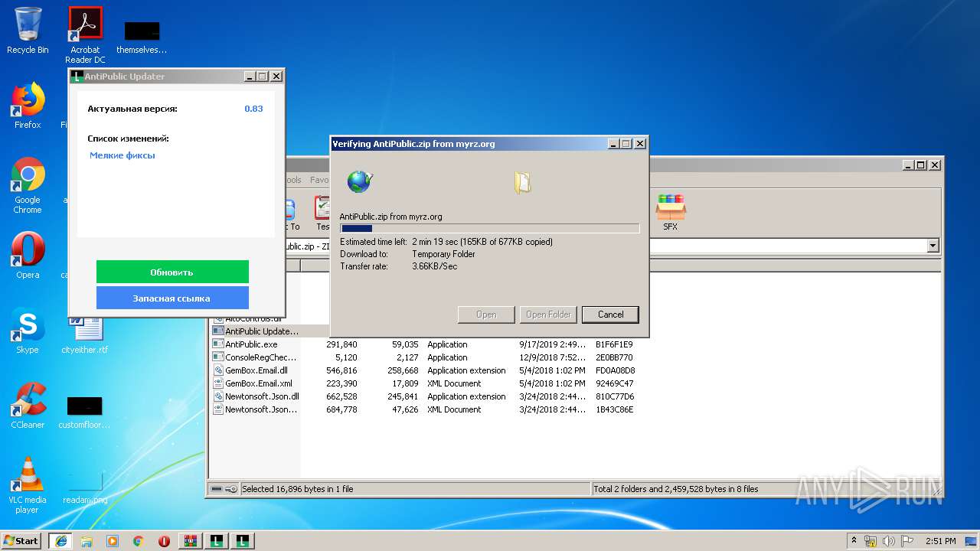Select the cityeither.rtf desktop file

point(85,334)
